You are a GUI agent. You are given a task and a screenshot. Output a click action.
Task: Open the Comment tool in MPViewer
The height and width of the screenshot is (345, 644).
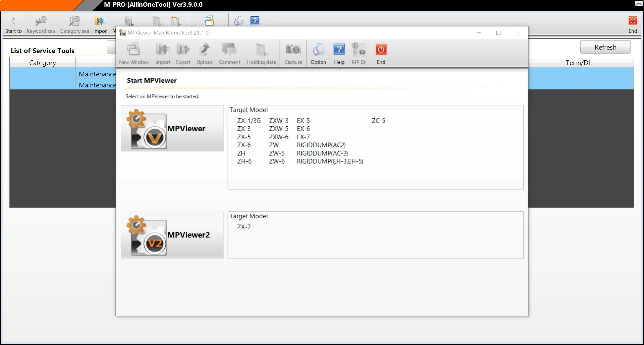[229, 53]
